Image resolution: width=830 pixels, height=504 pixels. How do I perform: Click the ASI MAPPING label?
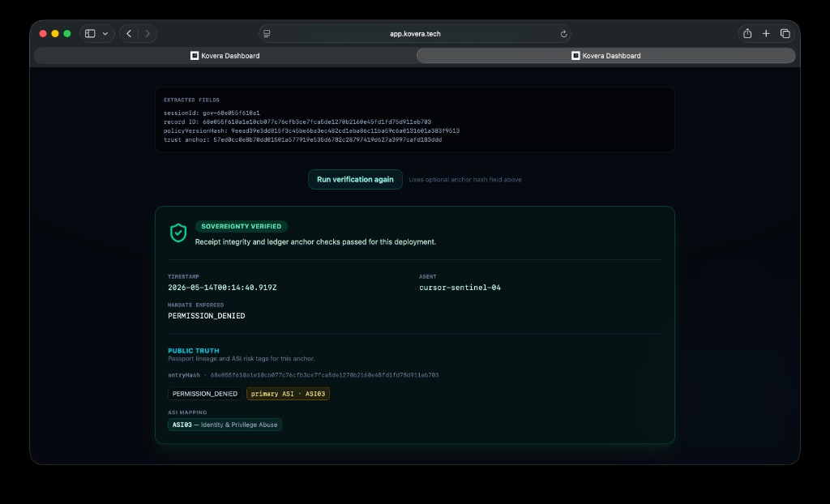[x=187, y=412]
